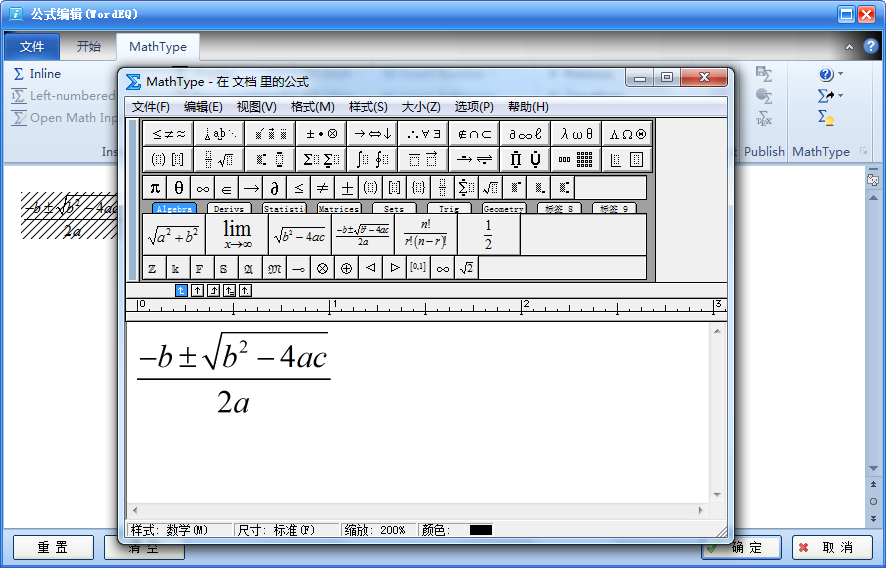Click the 取消 button in WordEQ
The height and width of the screenshot is (568, 886).
pyautogui.click(x=832, y=547)
